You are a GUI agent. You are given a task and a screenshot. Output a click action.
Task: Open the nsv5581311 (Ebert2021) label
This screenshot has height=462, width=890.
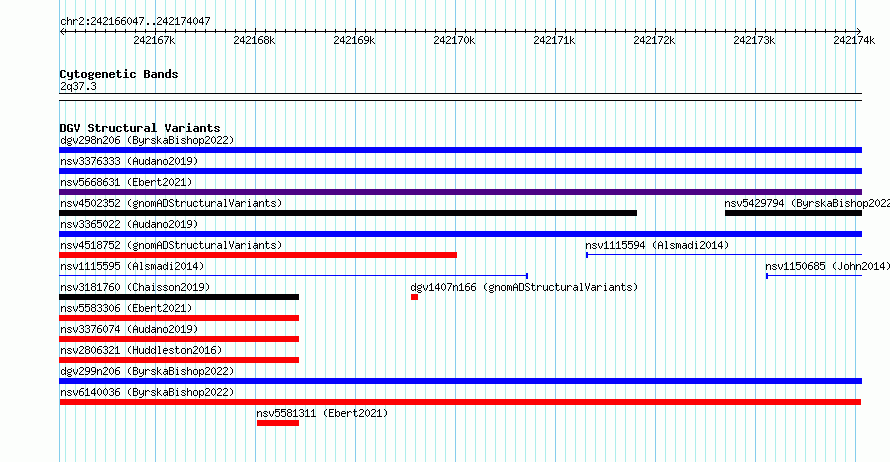[x=322, y=413]
